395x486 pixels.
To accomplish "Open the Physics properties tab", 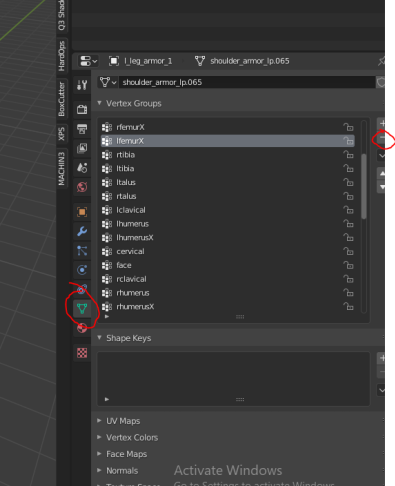I will pyautogui.click(x=82, y=270).
